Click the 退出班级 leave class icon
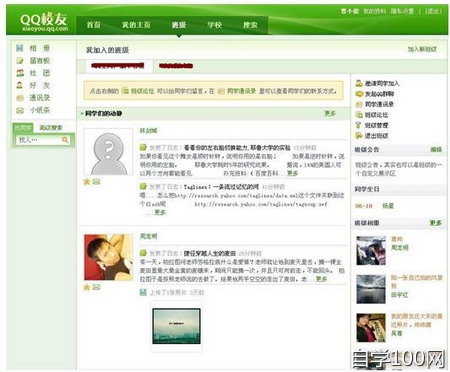The height and width of the screenshot is (372, 450). coord(359,136)
